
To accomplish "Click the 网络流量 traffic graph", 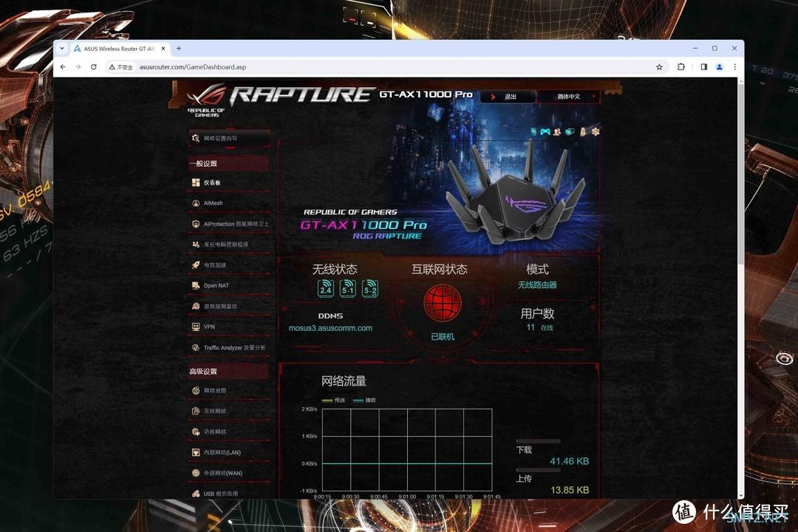I will point(407,450).
